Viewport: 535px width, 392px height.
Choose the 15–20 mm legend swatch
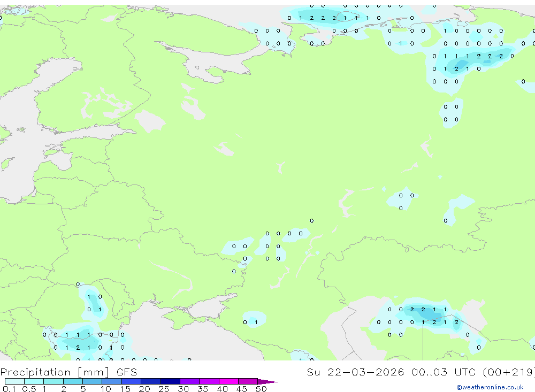coord(132,381)
